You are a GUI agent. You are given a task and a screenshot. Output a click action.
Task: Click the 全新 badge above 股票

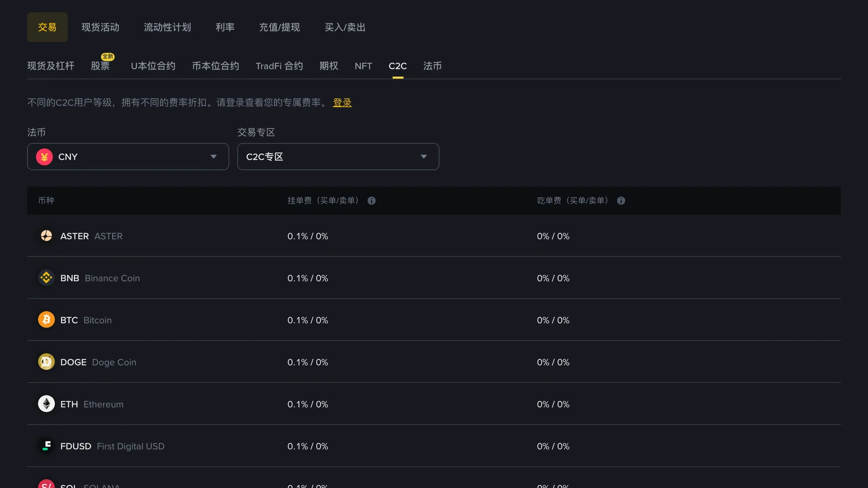(x=108, y=56)
